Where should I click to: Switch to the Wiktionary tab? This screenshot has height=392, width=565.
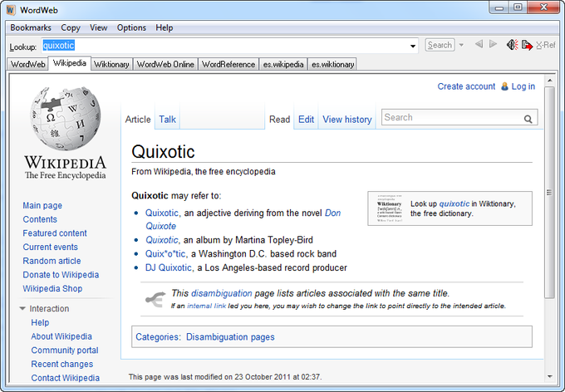(111, 64)
